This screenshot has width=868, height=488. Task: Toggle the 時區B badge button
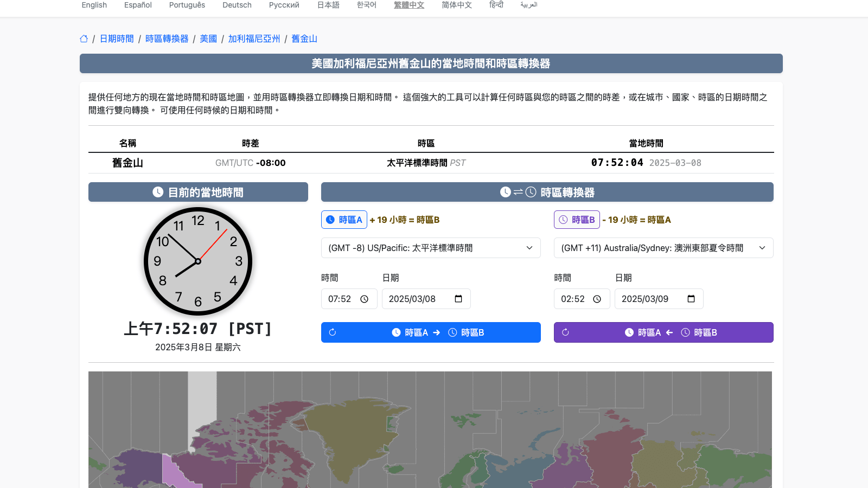[x=577, y=220]
